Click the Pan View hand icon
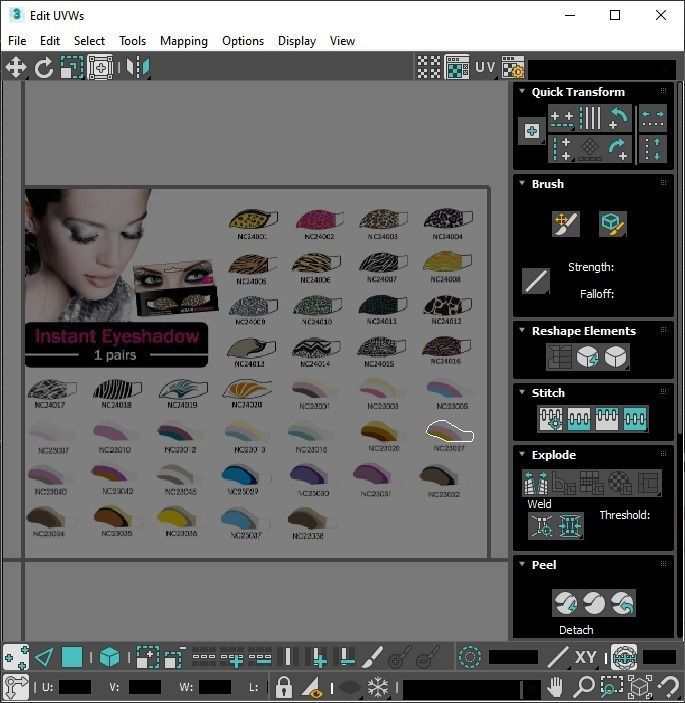 [556, 686]
